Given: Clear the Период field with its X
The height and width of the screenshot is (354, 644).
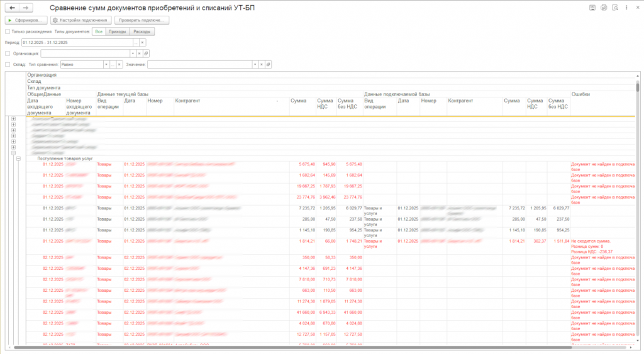Looking at the screenshot, I should point(143,42).
